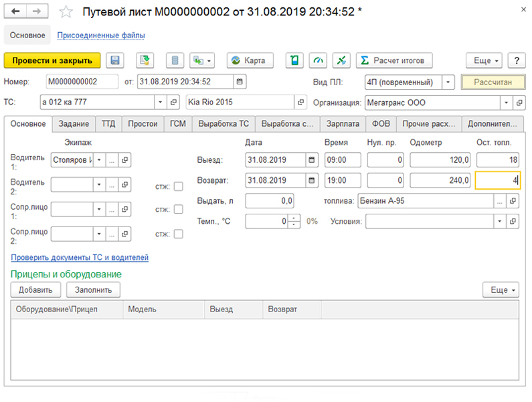Image resolution: width=532 pixels, height=402 pixels.
Task: Toggle стж checkbox for Сопр.лицо 1
Action: (179, 209)
